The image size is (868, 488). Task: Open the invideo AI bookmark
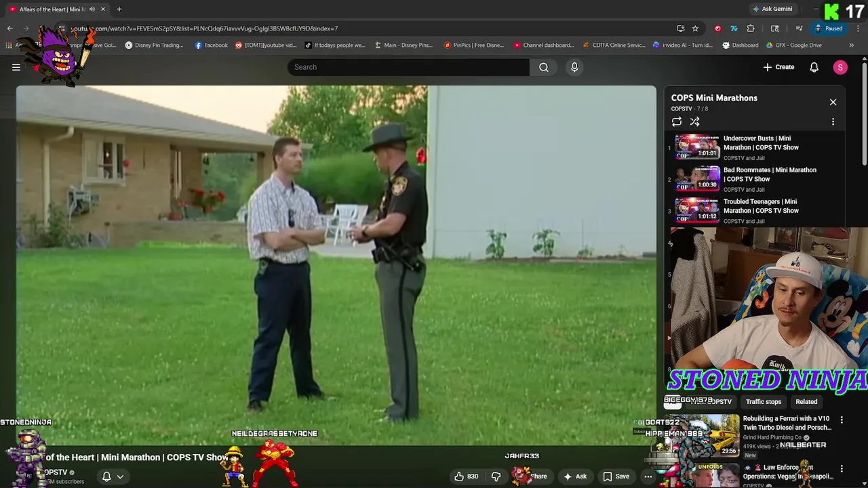pos(683,45)
